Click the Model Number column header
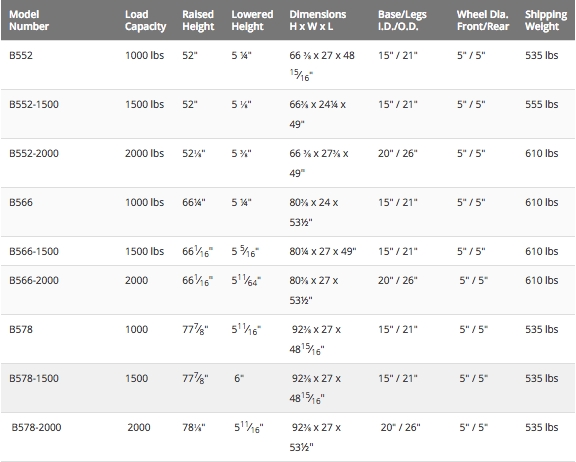Screen dimensions: 576x462 29,20
